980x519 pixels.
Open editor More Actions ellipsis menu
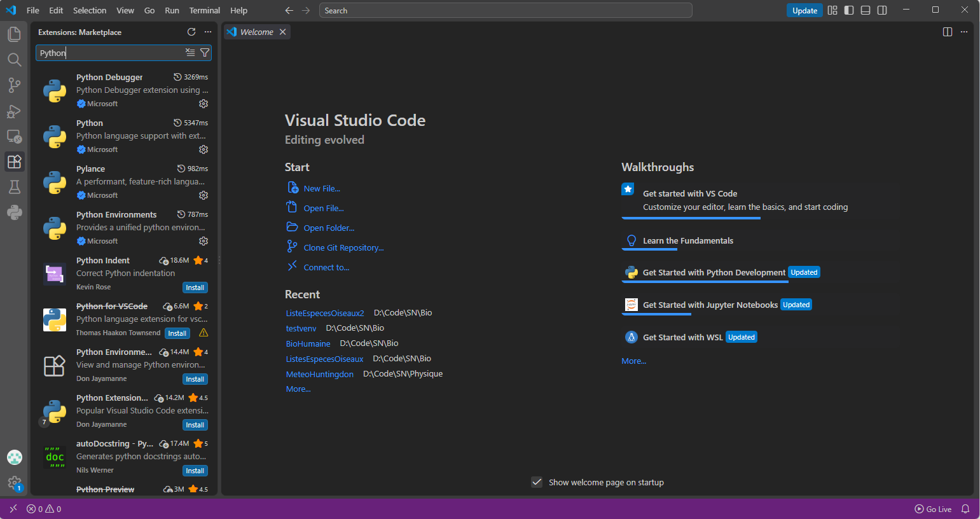(x=964, y=32)
